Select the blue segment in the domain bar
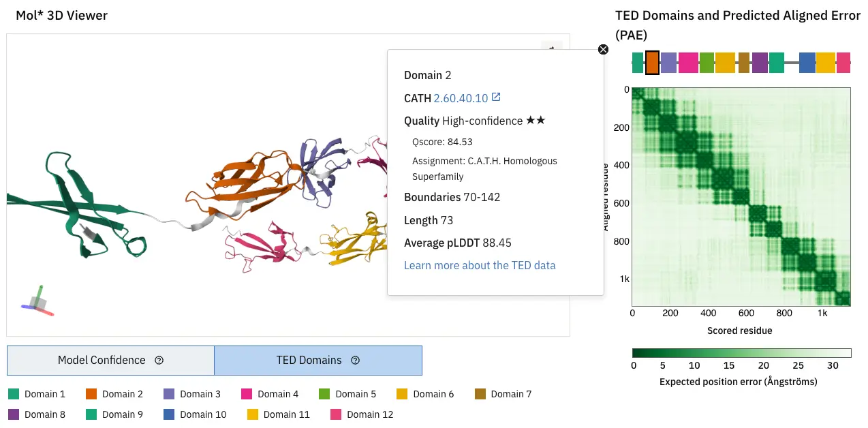Viewport: 868px width, 428px height. tap(807, 63)
